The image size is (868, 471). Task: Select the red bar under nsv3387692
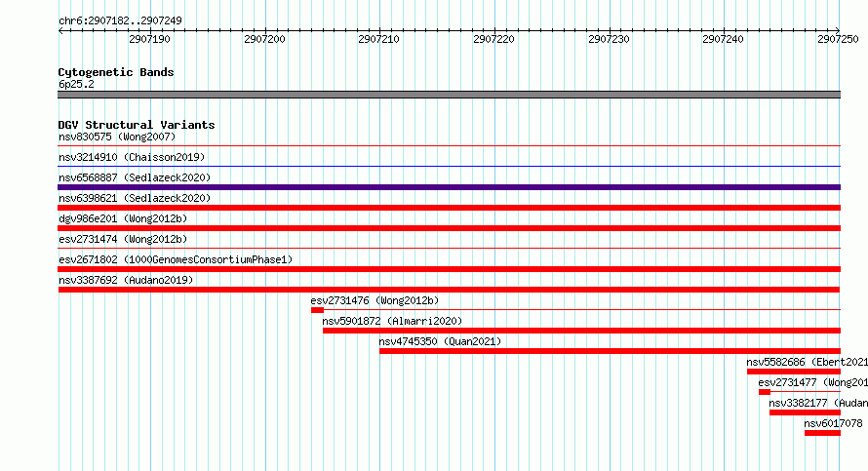tap(449, 290)
